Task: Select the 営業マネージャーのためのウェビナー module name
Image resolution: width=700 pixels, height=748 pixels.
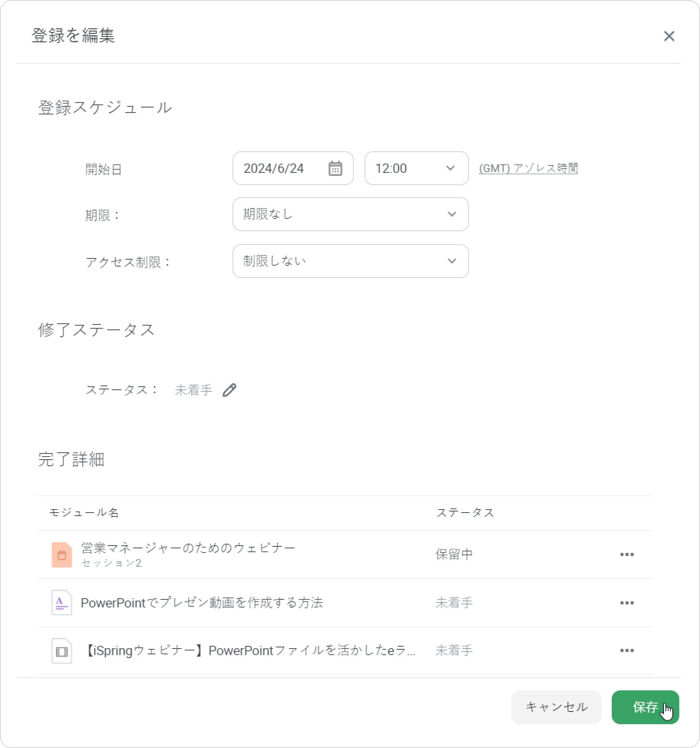Action: [x=188, y=548]
